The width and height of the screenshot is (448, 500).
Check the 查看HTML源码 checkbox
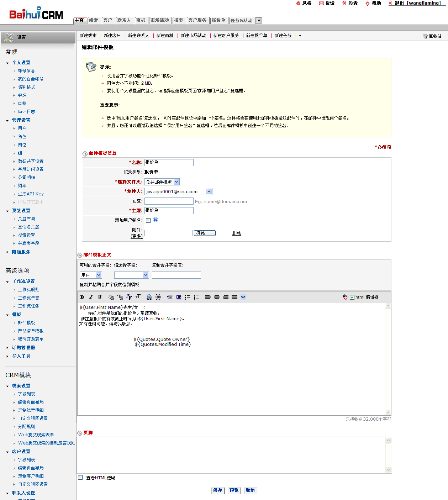(x=80, y=478)
